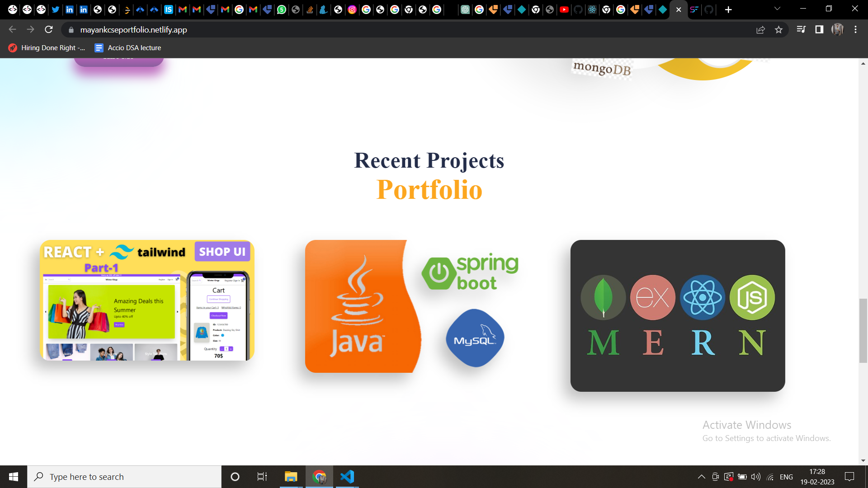
Task: Expand hidden icons in the system tray
Action: (701, 476)
